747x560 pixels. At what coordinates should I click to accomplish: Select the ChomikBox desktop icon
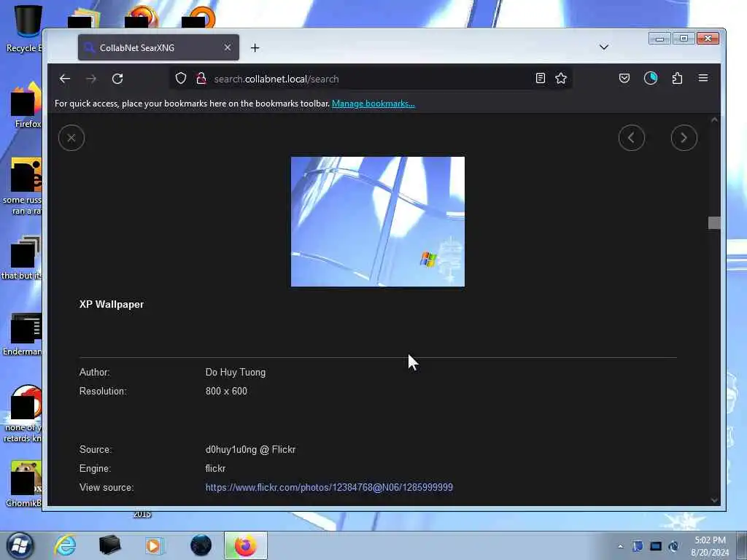[x=24, y=483]
